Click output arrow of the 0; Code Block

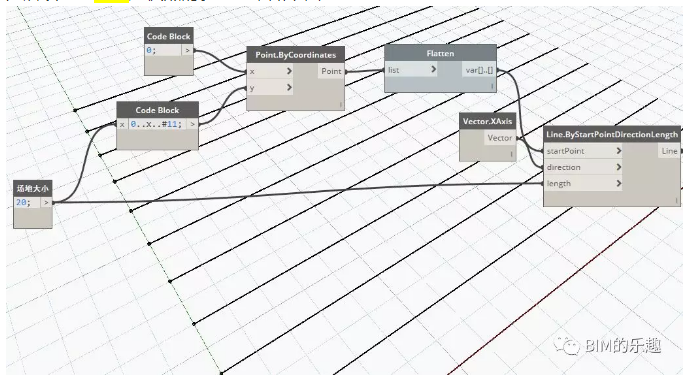(x=187, y=50)
